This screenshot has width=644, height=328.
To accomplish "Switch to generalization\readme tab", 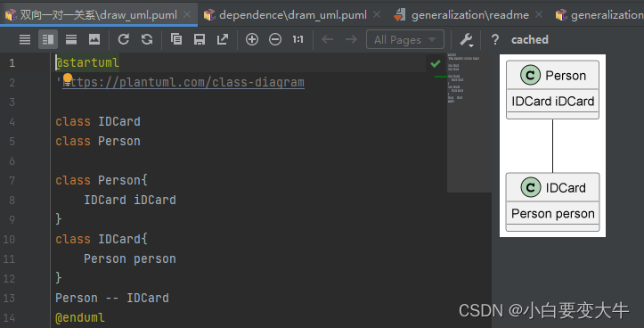I will pyautogui.click(x=469, y=15).
